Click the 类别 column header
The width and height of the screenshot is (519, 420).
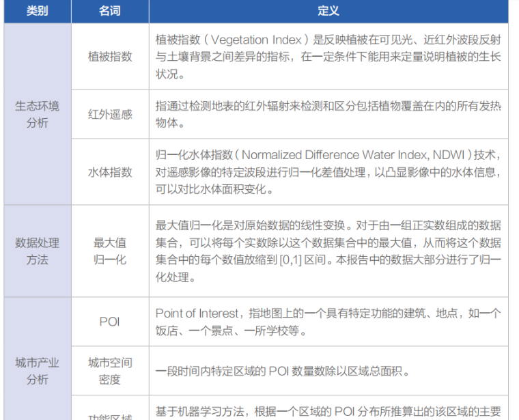(x=37, y=12)
